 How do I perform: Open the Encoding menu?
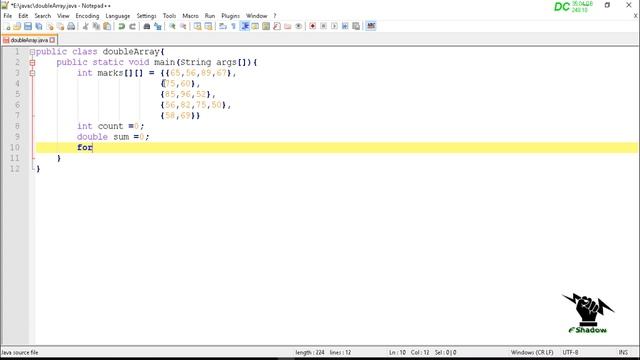tap(87, 16)
